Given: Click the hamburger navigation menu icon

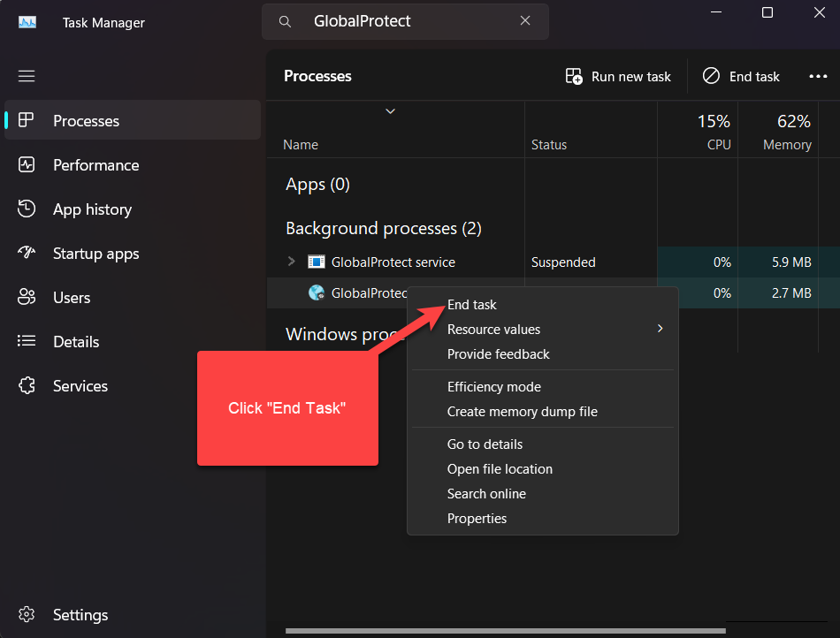Looking at the screenshot, I should tap(27, 76).
